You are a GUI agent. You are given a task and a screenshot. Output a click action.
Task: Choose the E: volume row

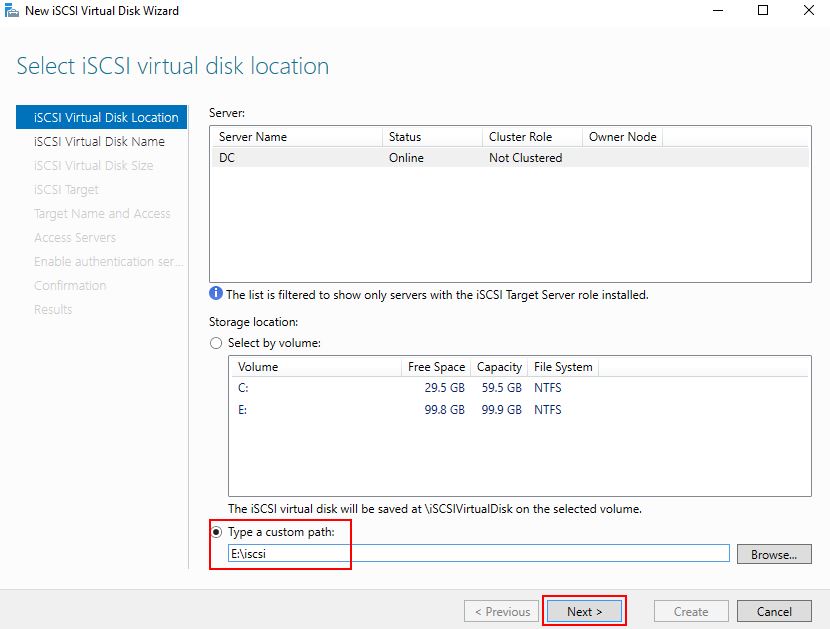tap(519, 409)
